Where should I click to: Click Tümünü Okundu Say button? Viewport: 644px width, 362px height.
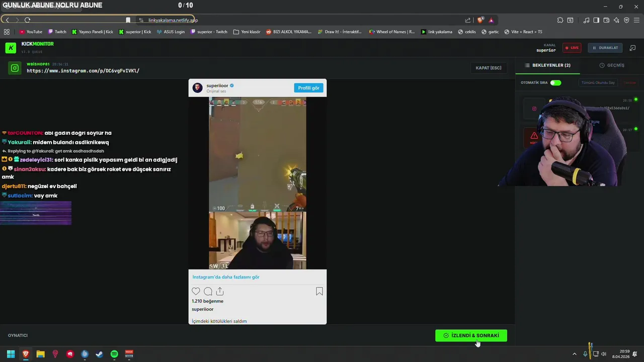[x=598, y=82]
